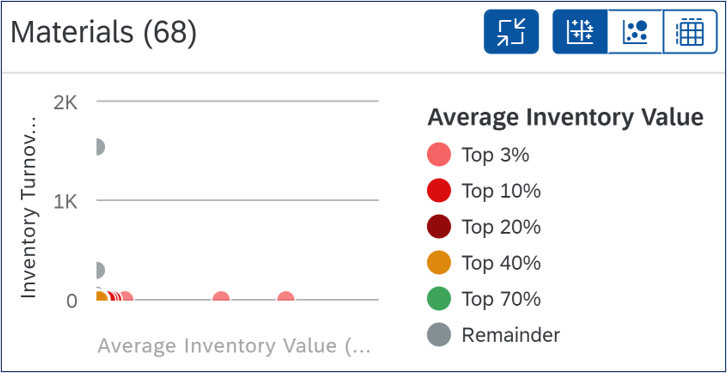The image size is (727, 373).
Task: Click the Top 40% orange swatch
Action: (439, 263)
